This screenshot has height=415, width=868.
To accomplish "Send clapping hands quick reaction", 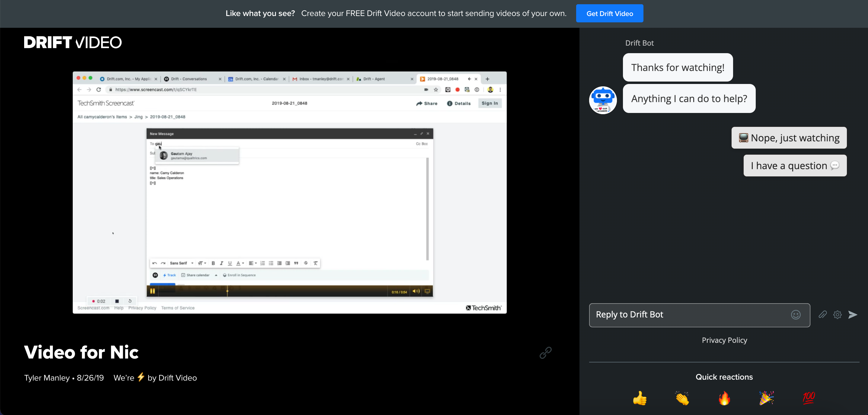I will point(682,398).
